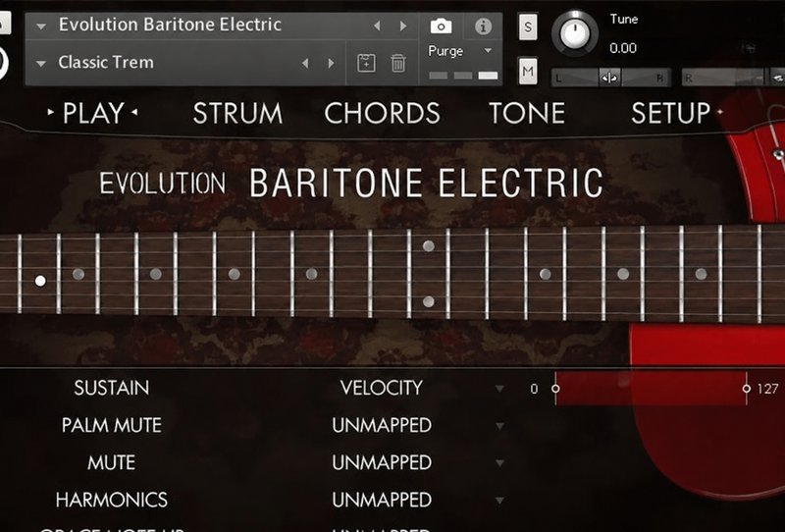The image size is (785, 532).
Task: Open the Harmonics mapping dropdown arrow
Action: (499, 500)
